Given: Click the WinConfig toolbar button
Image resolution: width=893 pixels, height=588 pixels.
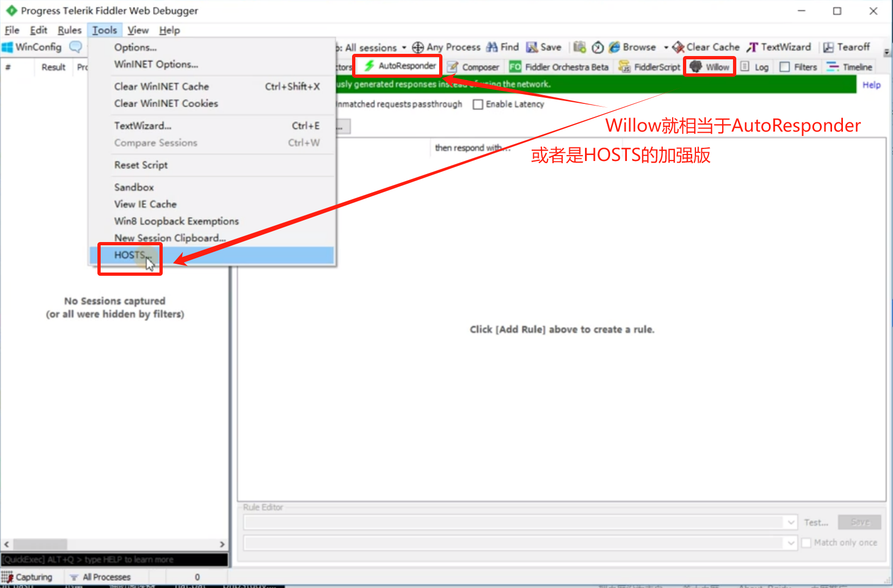Looking at the screenshot, I should (32, 47).
